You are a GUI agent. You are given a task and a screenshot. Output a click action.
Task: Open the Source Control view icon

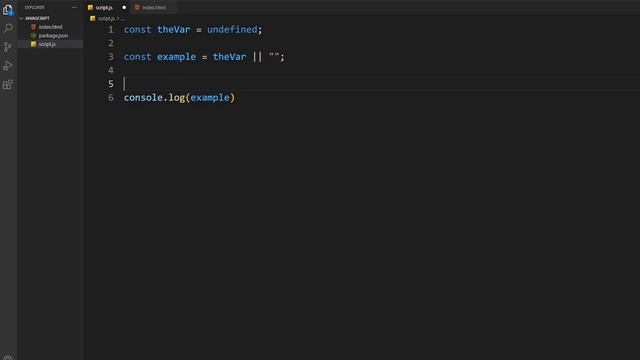pyautogui.click(x=8, y=47)
